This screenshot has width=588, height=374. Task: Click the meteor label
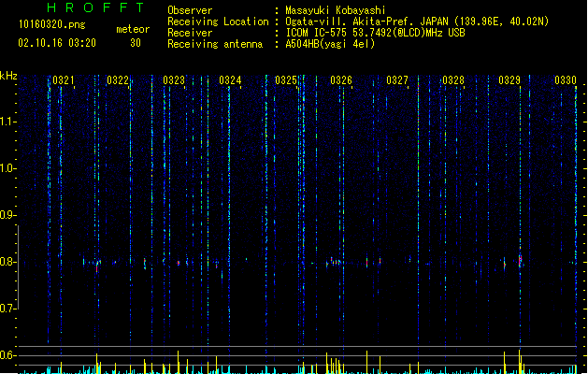tap(133, 29)
